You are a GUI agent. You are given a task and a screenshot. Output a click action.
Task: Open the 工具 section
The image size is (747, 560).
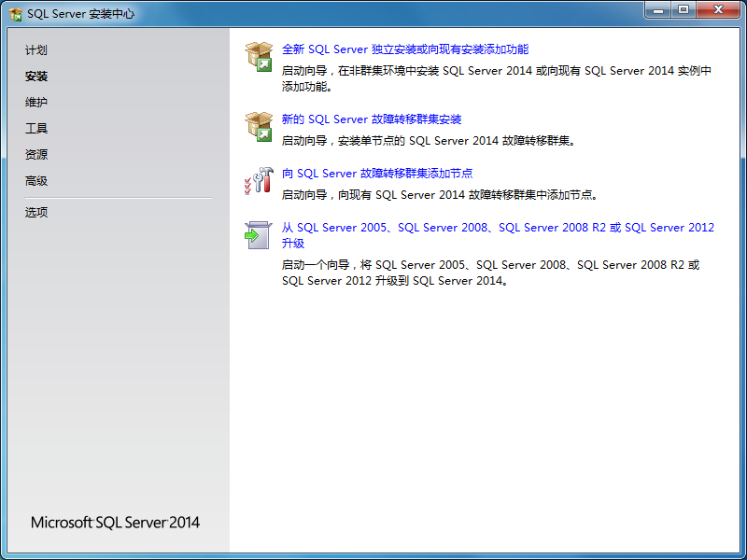click(x=35, y=128)
